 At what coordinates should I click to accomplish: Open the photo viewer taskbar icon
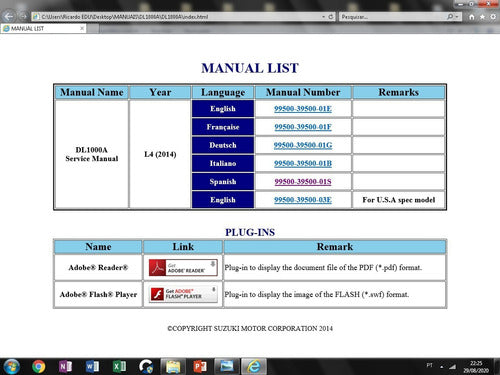pyautogui.click(x=227, y=367)
